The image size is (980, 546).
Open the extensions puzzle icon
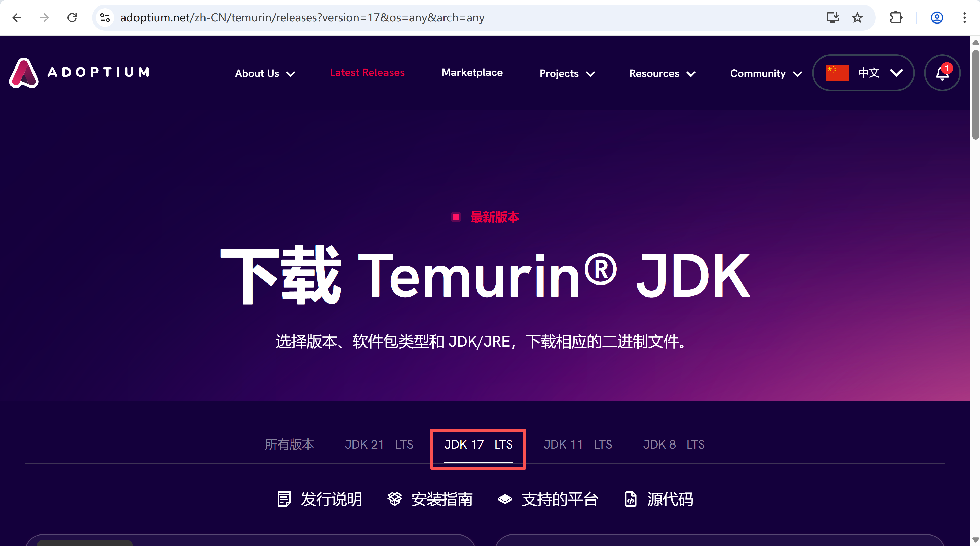coord(896,17)
